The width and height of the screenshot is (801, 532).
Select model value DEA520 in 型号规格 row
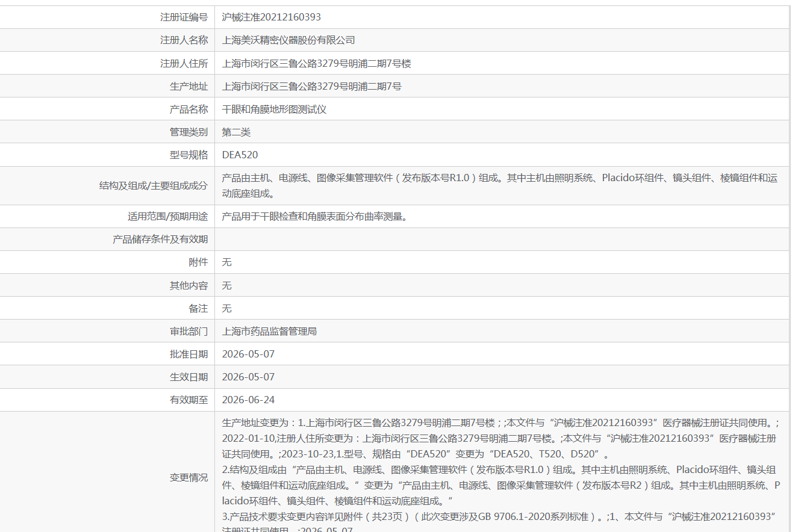point(240,155)
